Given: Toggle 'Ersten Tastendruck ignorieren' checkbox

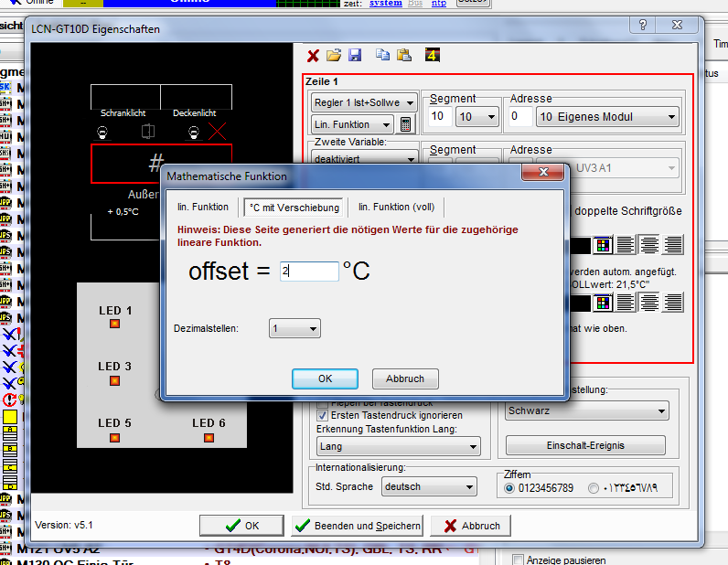Looking at the screenshot, I should click(322, 415).
